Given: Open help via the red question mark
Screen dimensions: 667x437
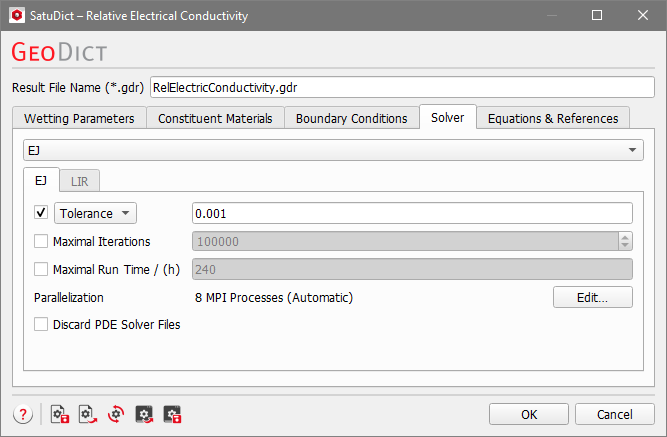Looking at the screenshot, I should (x=23, y=414).
